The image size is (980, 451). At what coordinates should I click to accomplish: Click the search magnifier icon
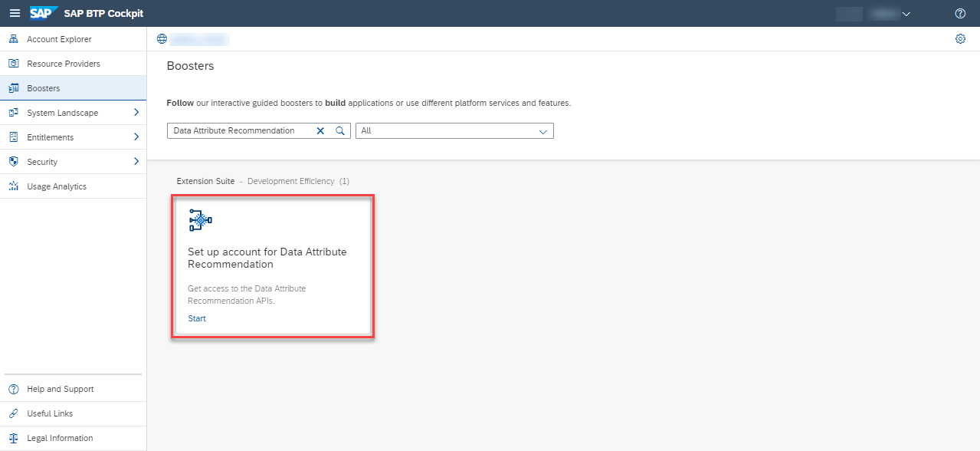pos(340,131)
